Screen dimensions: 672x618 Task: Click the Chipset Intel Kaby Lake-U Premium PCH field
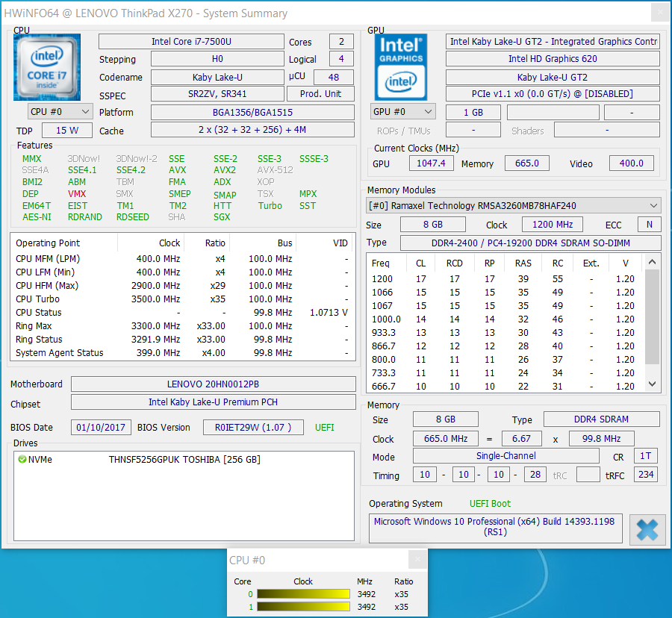click(213, 402)
